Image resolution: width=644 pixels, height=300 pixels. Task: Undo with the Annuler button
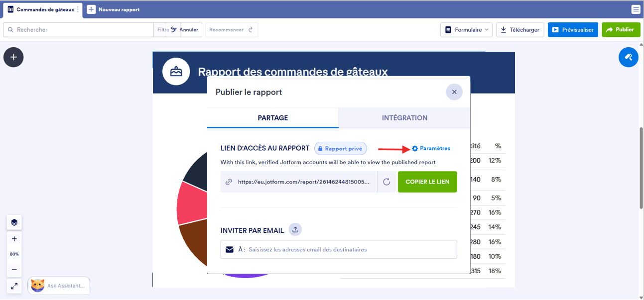point(184,30)
